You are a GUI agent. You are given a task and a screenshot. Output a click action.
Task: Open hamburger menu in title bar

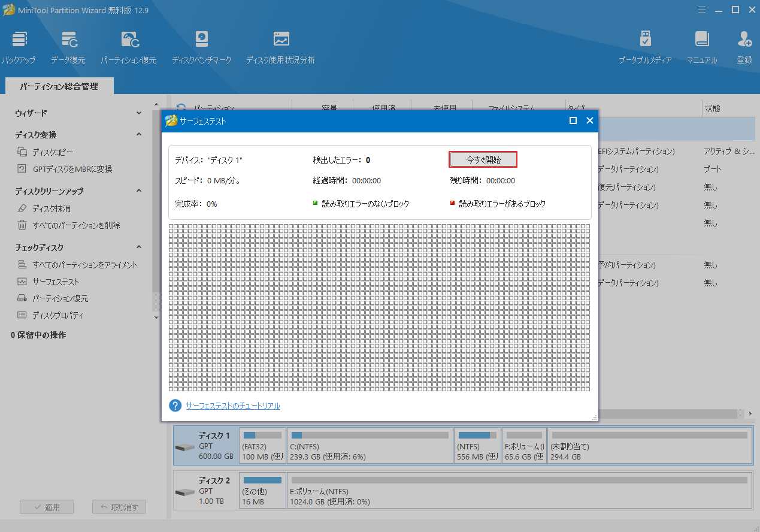coord(701,10)
